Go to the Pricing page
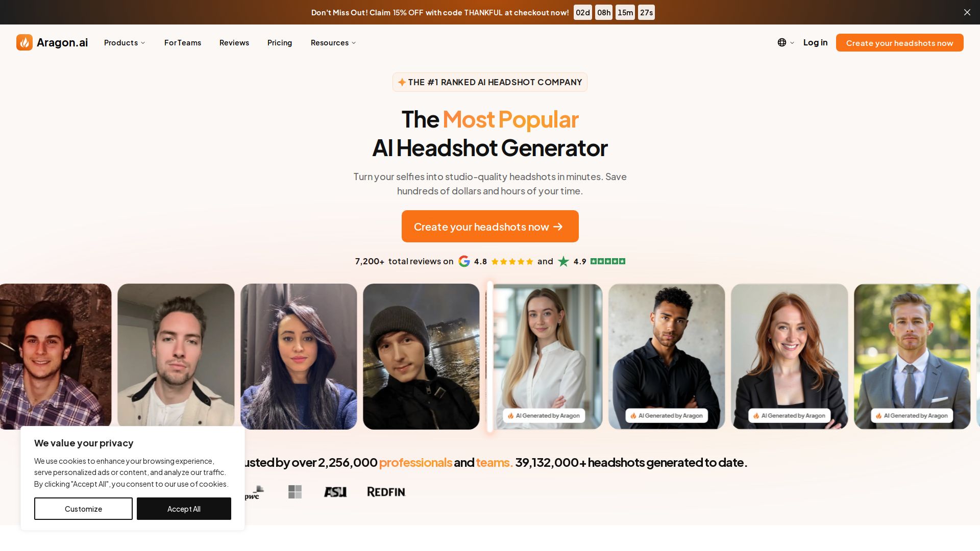980x551 pixels. pyautogui.click(x=280, y=43)
